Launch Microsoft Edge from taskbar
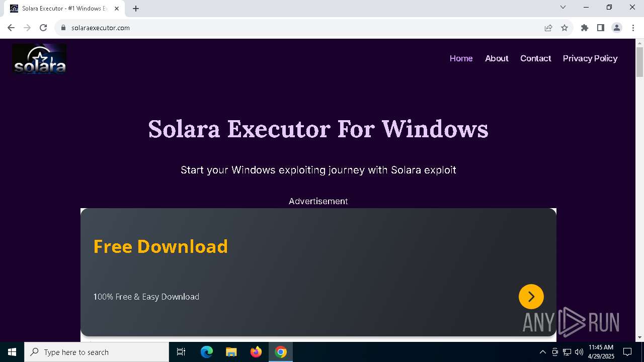This screenshot has height=362, width=644. [207, 352]
